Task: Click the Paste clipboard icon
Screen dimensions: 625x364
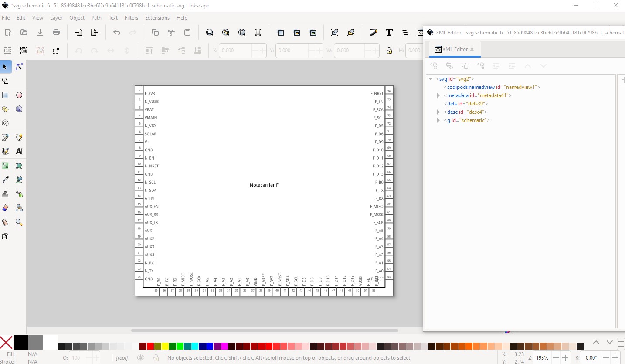Action: [x=187, y=32]
